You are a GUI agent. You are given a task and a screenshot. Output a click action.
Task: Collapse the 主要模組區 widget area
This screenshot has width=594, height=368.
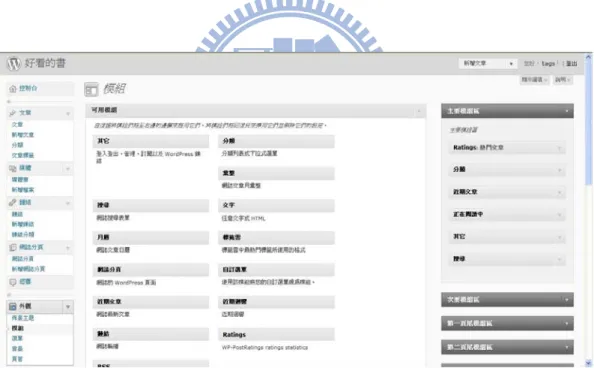pyautogui.click(x=567, y=111)
